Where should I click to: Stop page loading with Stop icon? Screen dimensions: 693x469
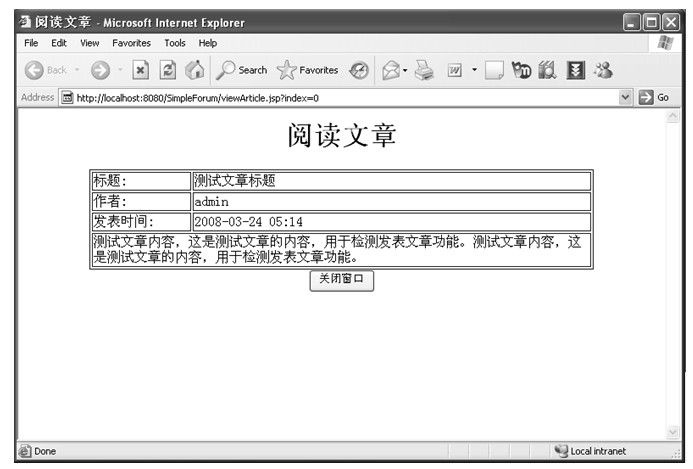140,70
